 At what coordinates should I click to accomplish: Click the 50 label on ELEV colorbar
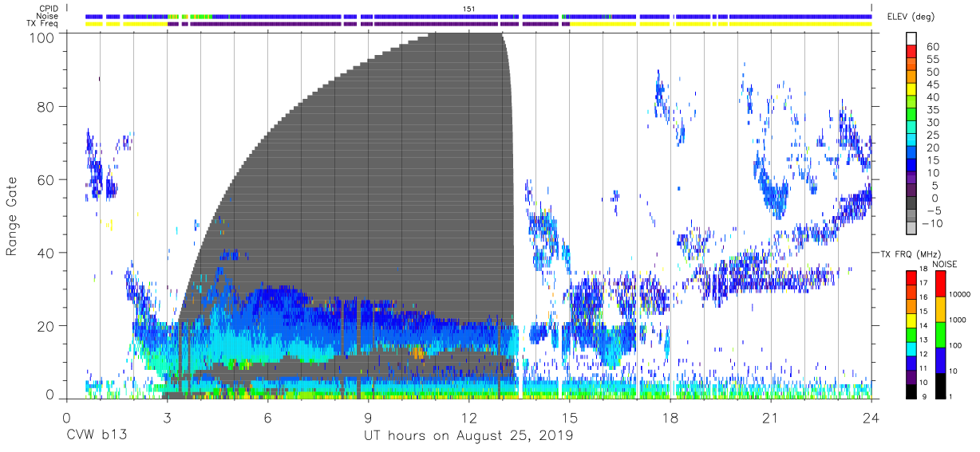point(933,72)
